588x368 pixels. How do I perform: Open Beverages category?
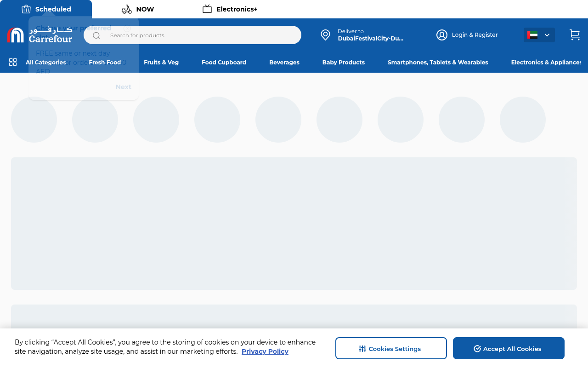point(284,63)
